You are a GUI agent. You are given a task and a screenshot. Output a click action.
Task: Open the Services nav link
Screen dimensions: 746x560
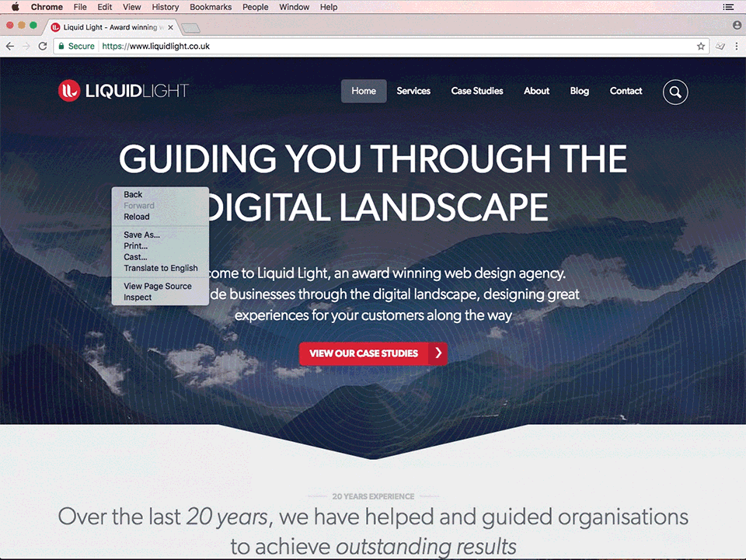[413, 91]
